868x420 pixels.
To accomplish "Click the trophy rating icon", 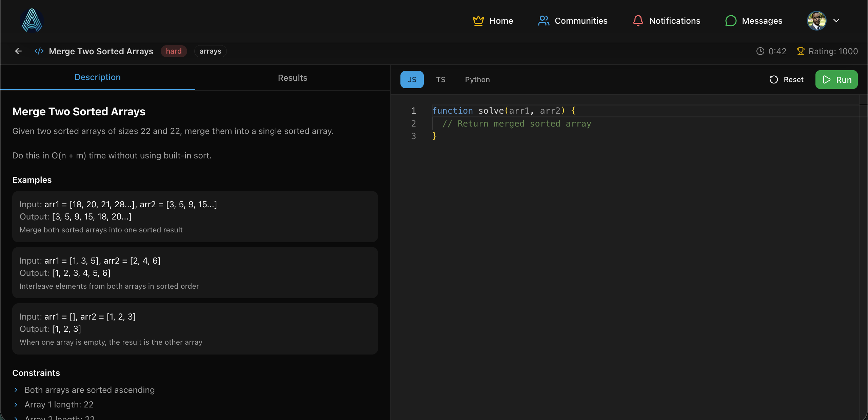I will tap(800, 51).
